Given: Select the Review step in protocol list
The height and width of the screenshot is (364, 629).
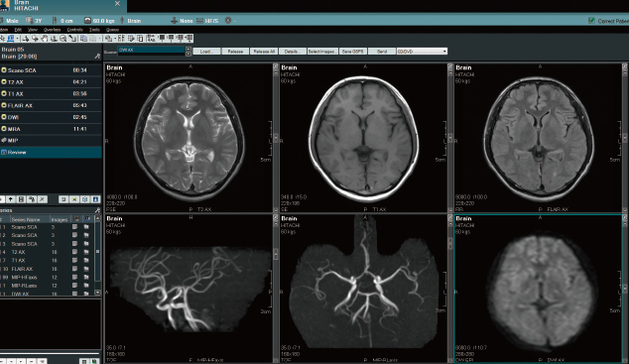Looking at the screenshot, I should tap(51, 152).
